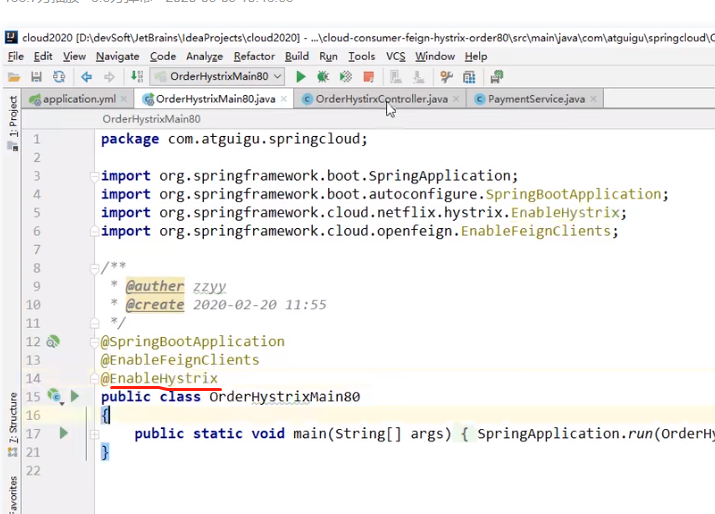Click the import fold end marker on line 6
Image resolution: width=715 pixels, height=514 pixels.
click(94, 231)
